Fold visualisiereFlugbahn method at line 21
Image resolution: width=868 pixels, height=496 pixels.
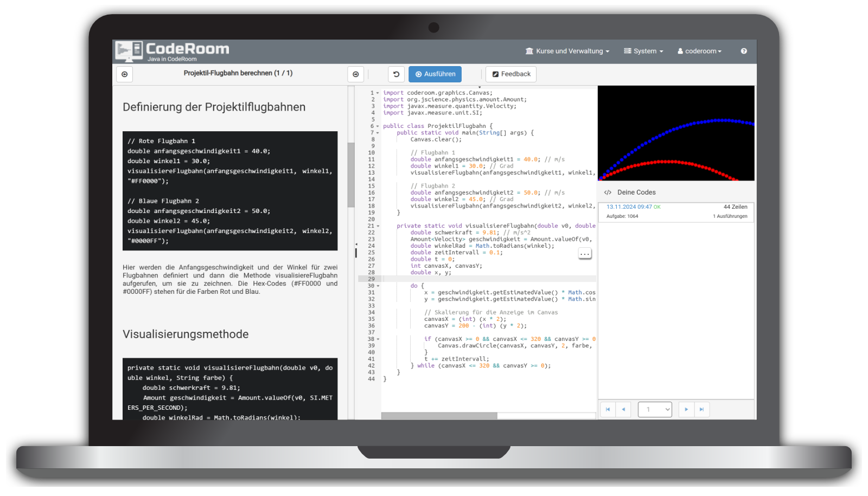[x=378, y=226]
